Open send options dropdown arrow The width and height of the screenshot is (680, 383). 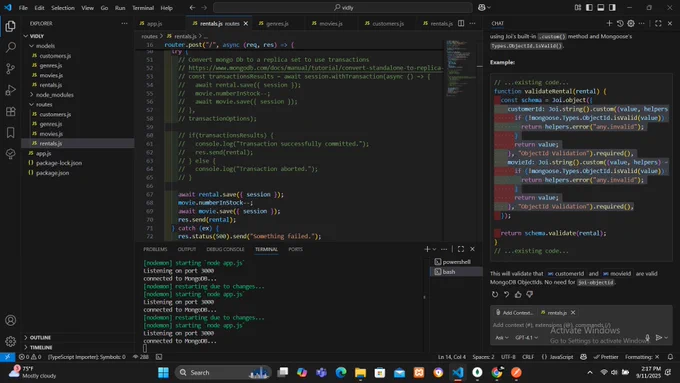click(667, 337)
